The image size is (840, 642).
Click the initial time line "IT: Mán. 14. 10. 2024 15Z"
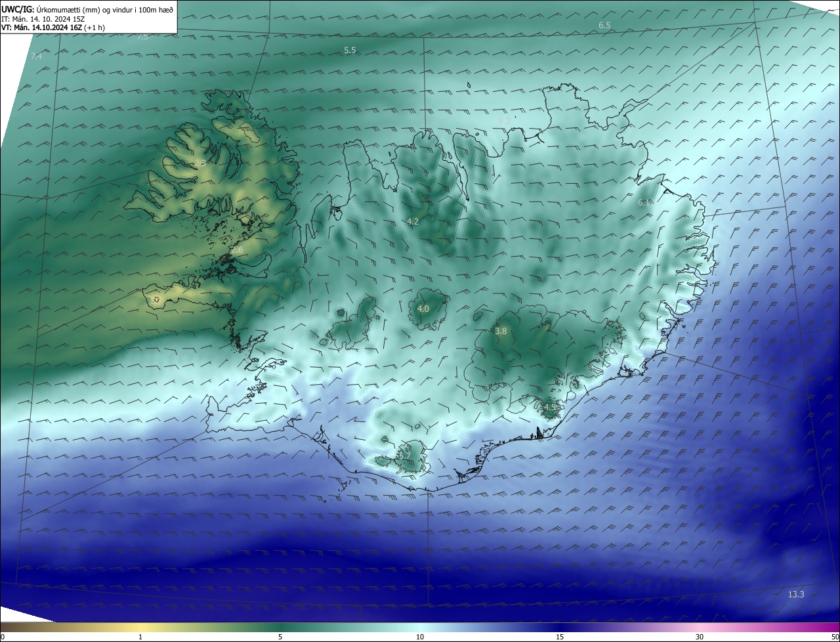[43, 18]
